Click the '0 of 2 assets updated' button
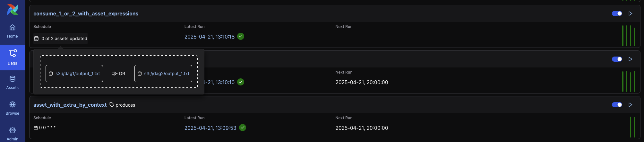644x142 pixels. (61, 39)
